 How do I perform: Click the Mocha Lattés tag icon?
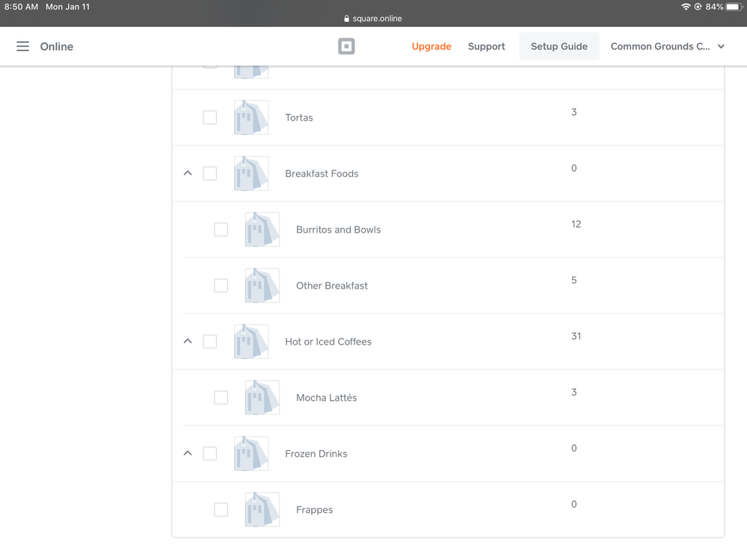(262, 398)
